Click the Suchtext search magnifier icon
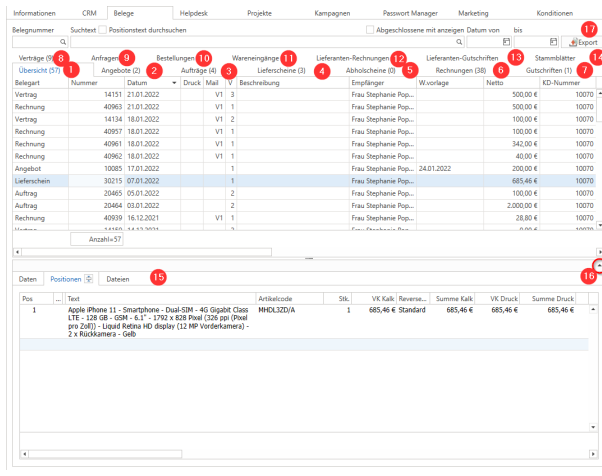This screenshot has height=476, width=602. [459, 43]
